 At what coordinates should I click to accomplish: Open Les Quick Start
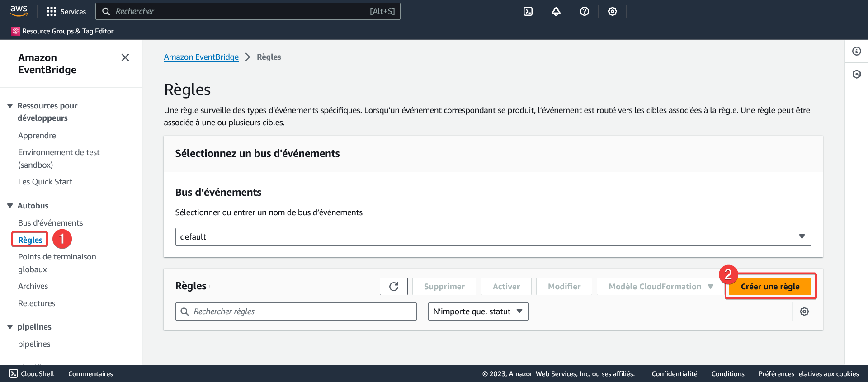(x=45, y=182)
